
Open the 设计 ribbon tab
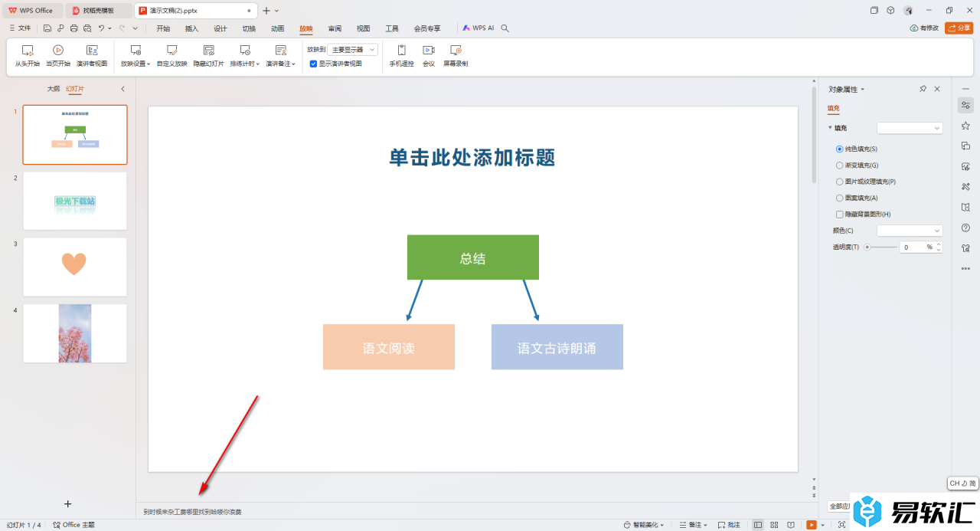pos(220,28)
